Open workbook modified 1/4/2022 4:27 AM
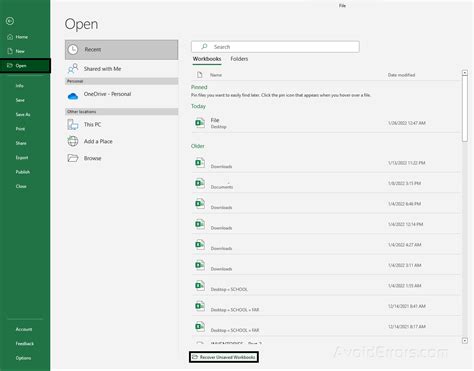 coord(326,245)
